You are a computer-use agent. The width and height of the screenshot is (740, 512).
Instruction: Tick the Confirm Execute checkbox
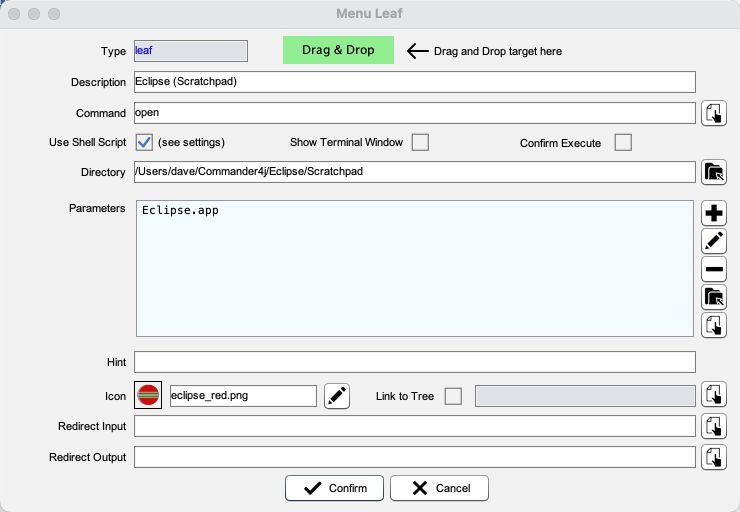(x=623, y=142)
